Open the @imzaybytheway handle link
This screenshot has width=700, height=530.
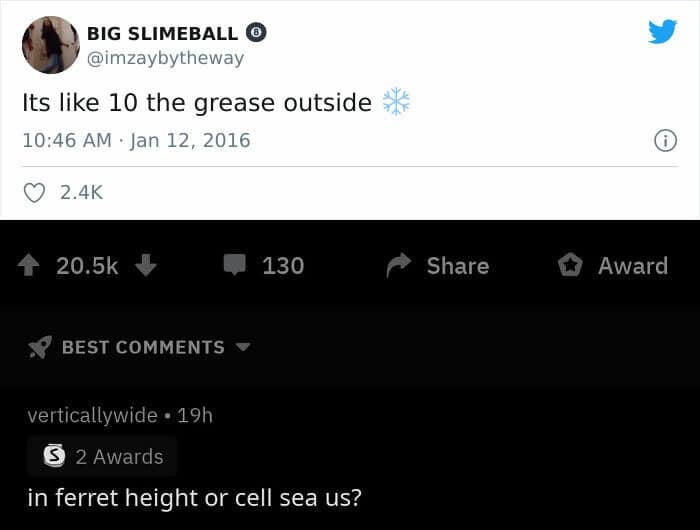pos(165,58)
